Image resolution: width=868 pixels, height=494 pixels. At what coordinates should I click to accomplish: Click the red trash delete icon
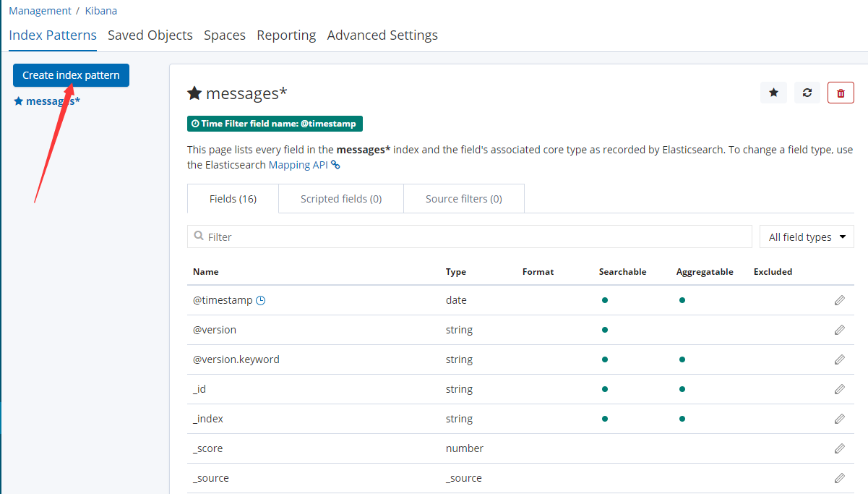pyautogui.click(x=841, y=93)
